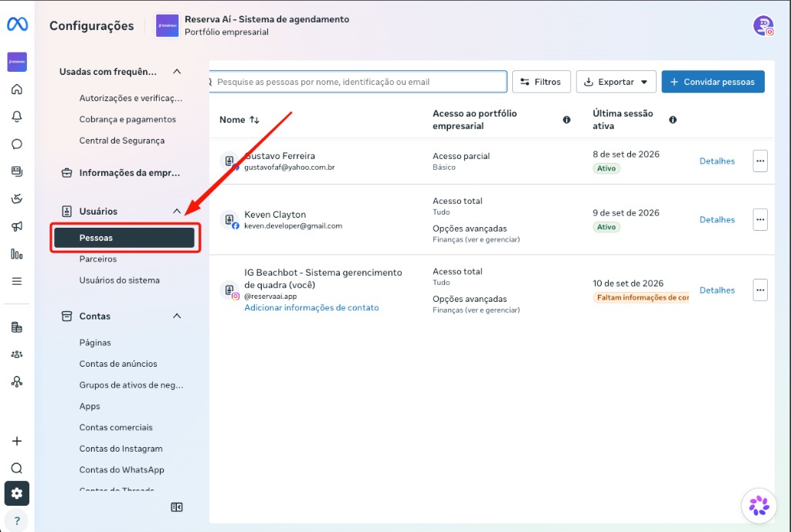791x532 pixels.
Task: Collapse the Usadas com frequência section
Action: pyautogui.click(x=177, y=72)
